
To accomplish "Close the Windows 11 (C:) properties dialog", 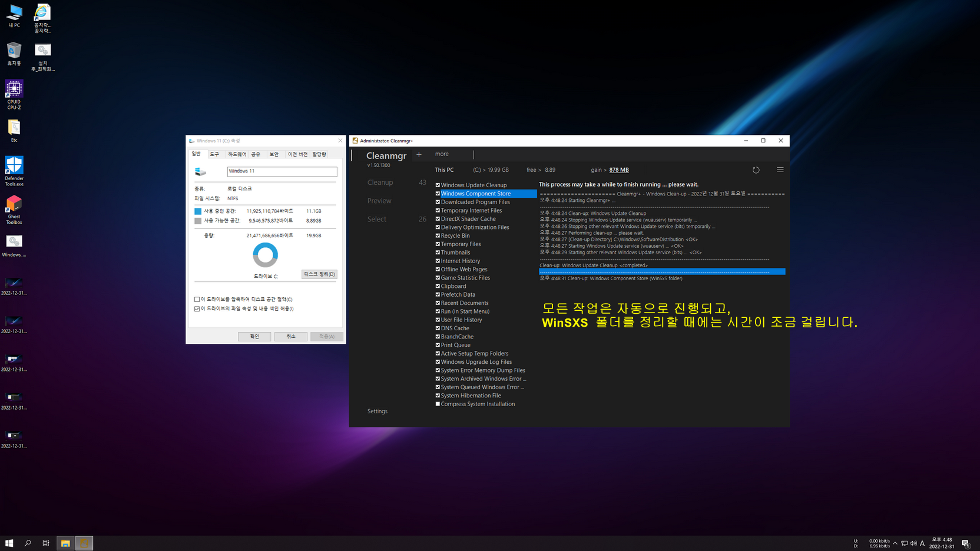I will tap(340, 141).
